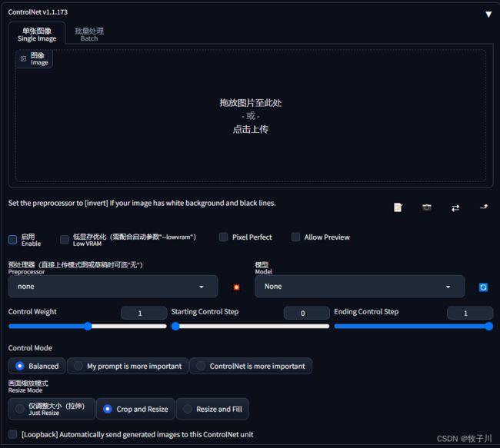500x448 pixels.
Task: Select the Just Resize mode
Action: pyautogui.click(x=52, y=409)
